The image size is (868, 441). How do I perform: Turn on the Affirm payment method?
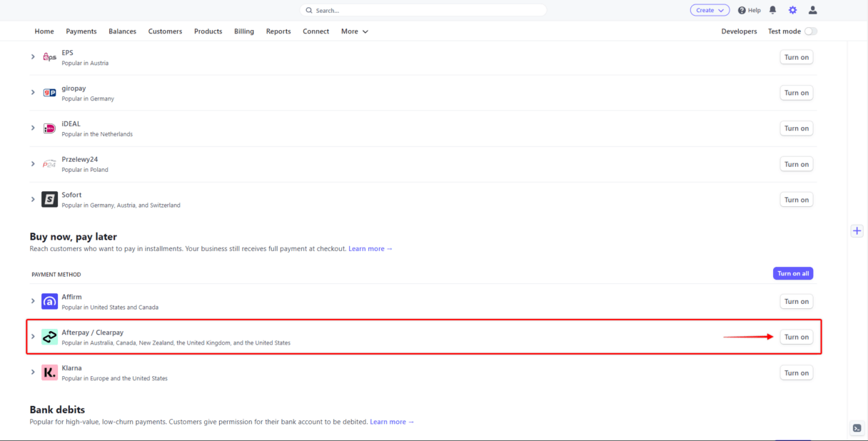point(797,301)
